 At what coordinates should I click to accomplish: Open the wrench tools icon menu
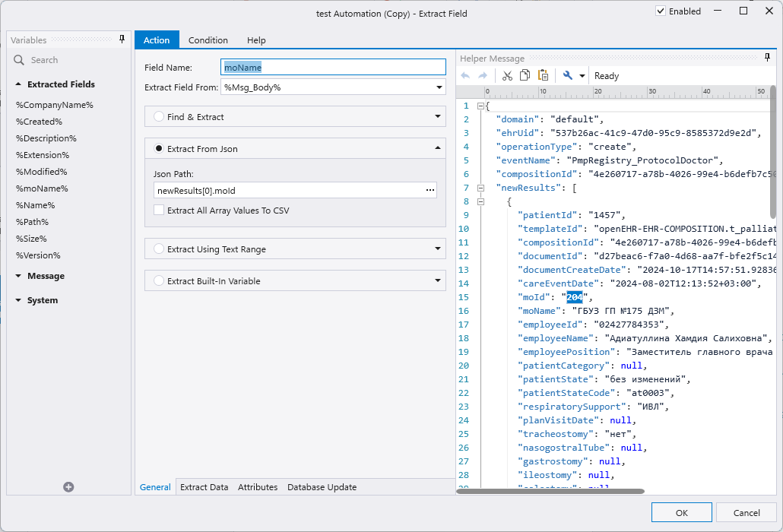pyautogui.click(x=567, y=75)
